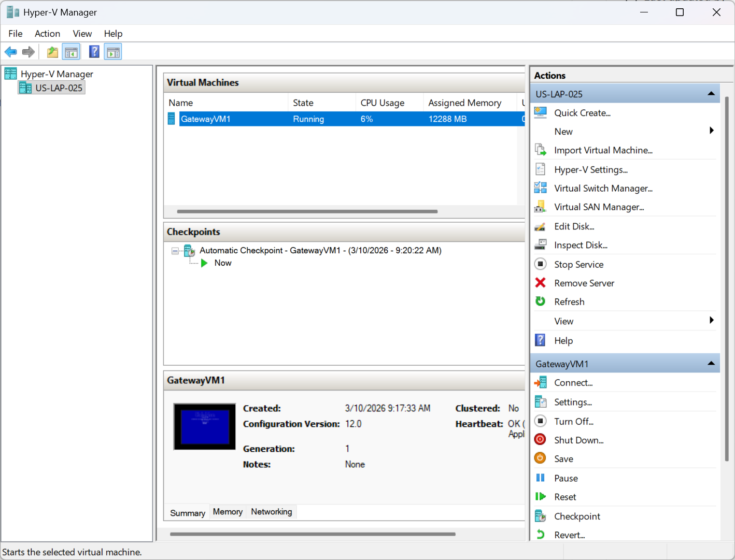Click the red X Remove Server icon
This screenshot has width=735, height=560.
[540, 283]
